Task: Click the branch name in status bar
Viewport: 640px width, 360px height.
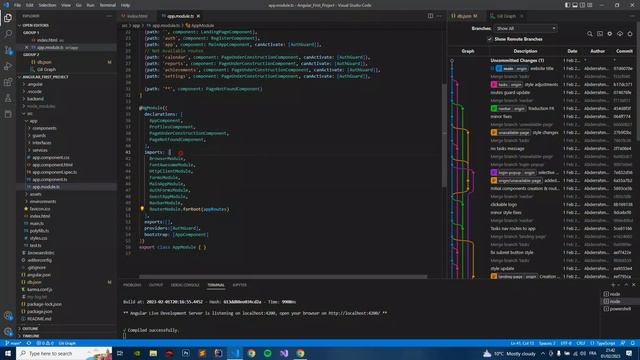Action: (13, 343)
